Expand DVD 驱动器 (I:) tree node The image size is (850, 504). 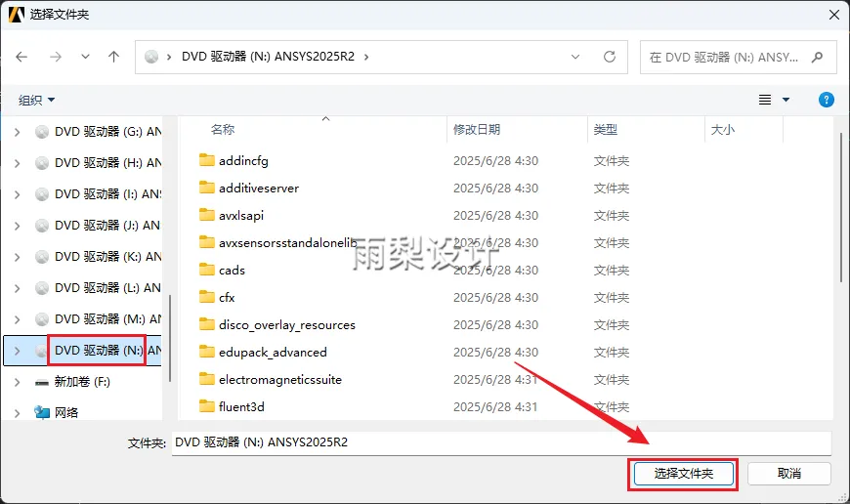tap(18, 194)
